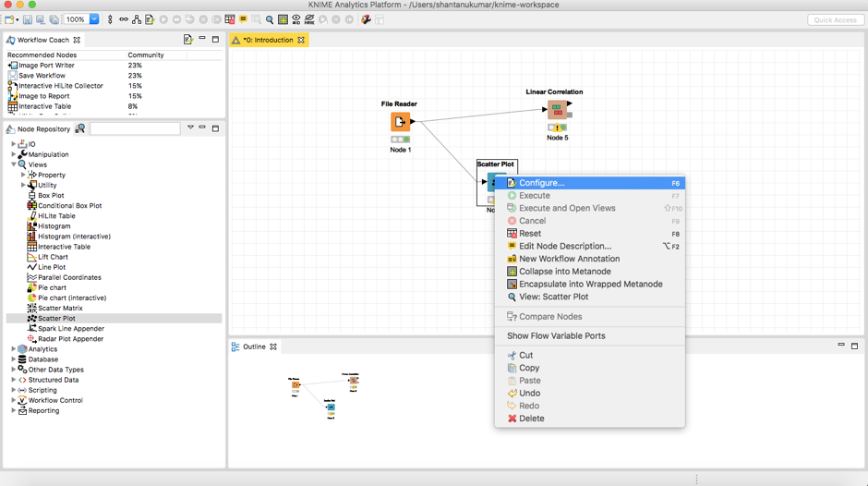The image size is (868, 486).
Task: Click the layout toolbar icon after the KNIME icon
Action: point(380,19)
